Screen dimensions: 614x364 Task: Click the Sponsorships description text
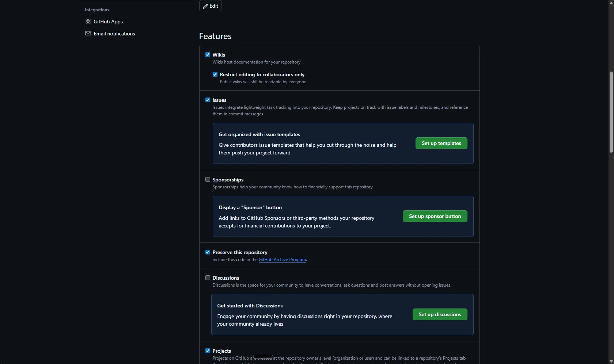pos(293,187)
